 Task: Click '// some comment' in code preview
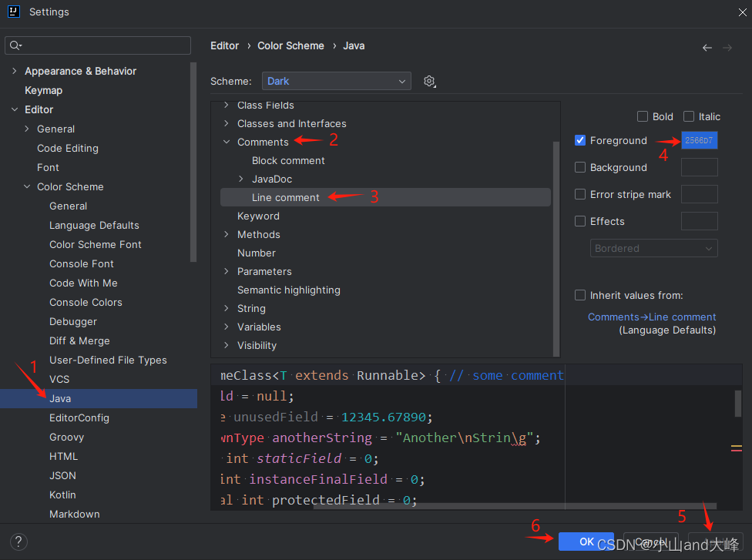coord(506,375)
